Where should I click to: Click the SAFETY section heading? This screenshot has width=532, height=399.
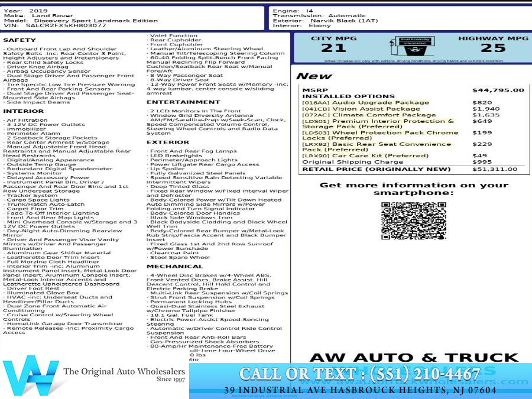pos(20,40)
